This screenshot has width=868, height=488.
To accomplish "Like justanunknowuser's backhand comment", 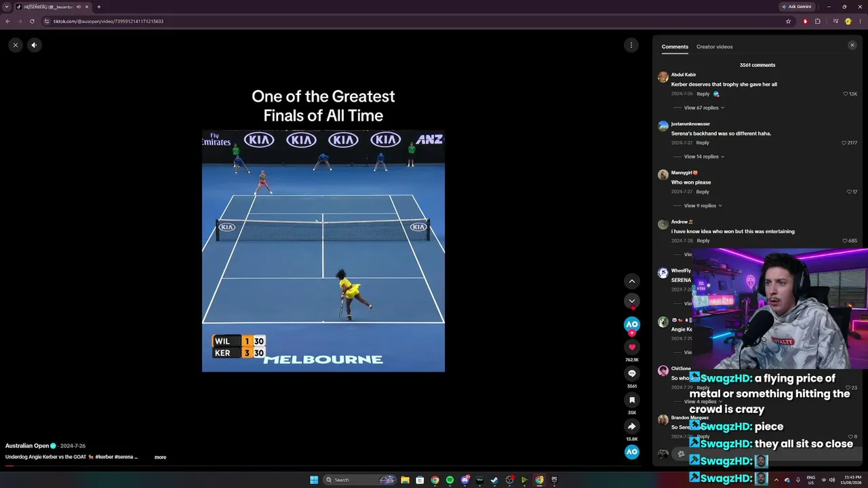I will tap(844, 143).
